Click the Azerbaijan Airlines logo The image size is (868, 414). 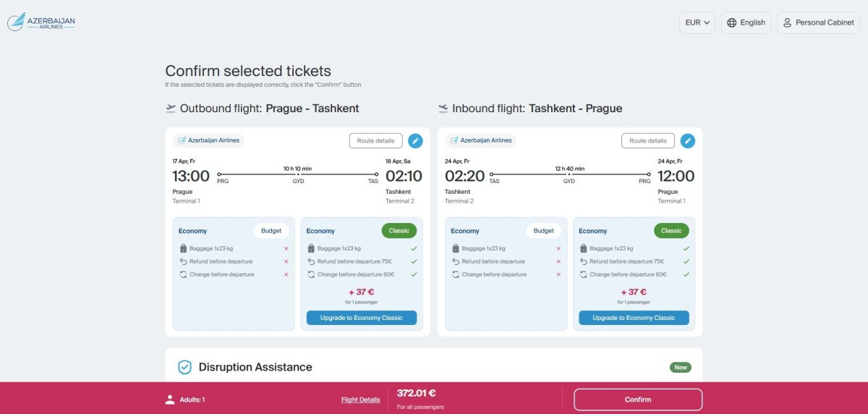(41, 22)
